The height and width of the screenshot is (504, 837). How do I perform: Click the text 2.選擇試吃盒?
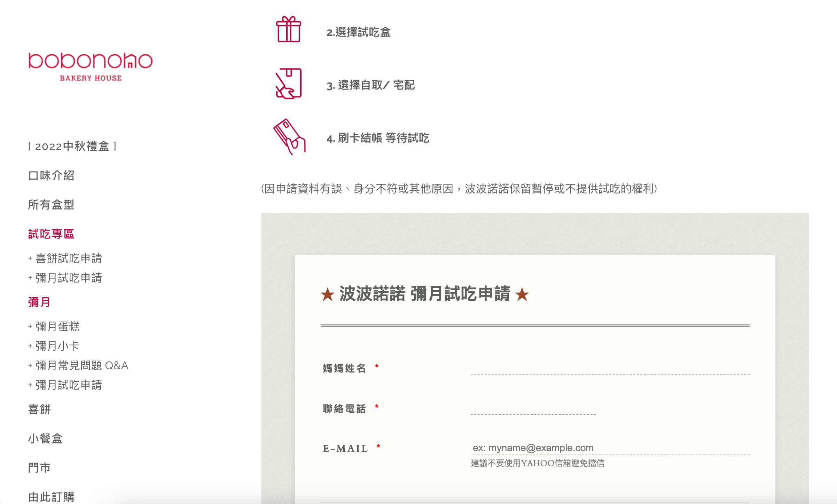(359, 32)
